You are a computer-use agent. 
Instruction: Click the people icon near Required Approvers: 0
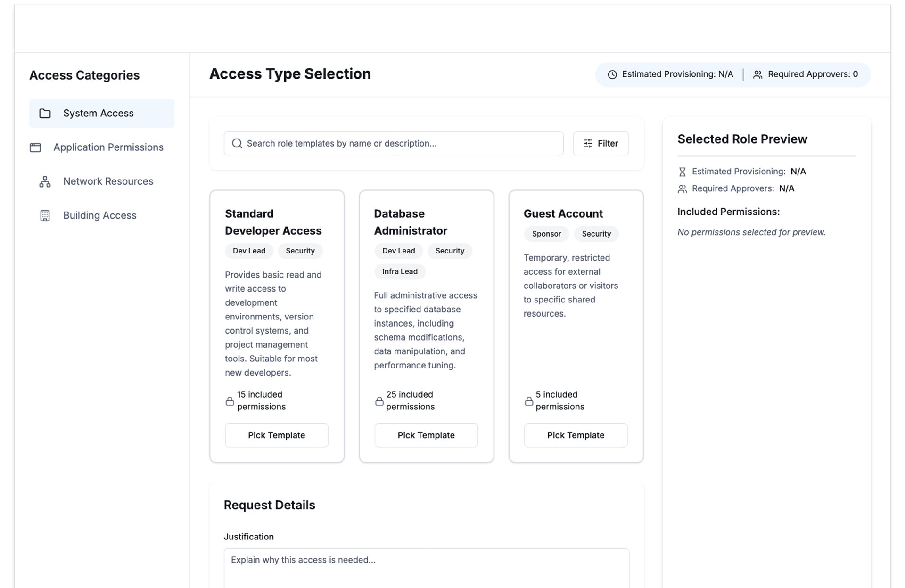[757, 75]
